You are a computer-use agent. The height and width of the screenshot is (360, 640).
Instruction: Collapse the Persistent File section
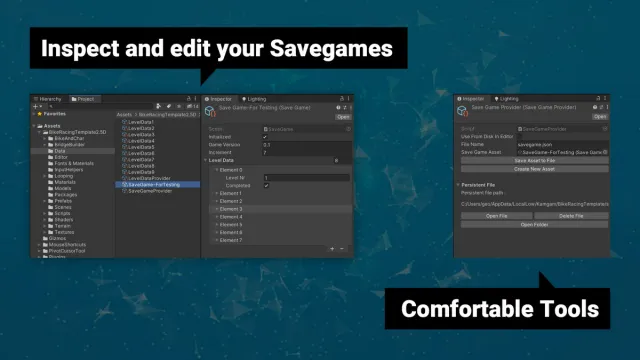[458, 185]
